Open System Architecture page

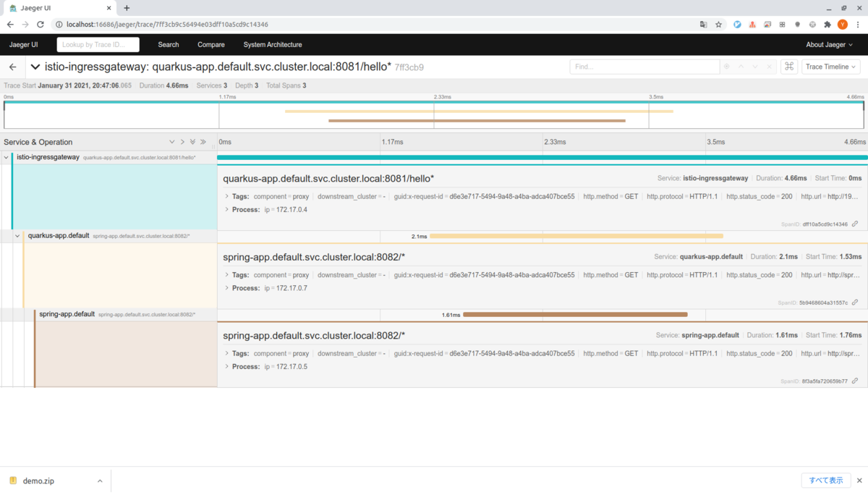(x=273, y=44)
